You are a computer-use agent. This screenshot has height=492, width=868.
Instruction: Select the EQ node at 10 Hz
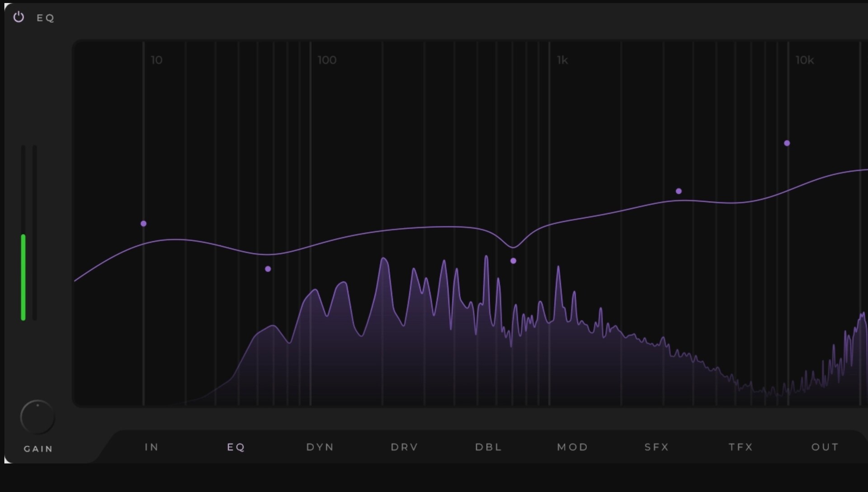[143, 224]
